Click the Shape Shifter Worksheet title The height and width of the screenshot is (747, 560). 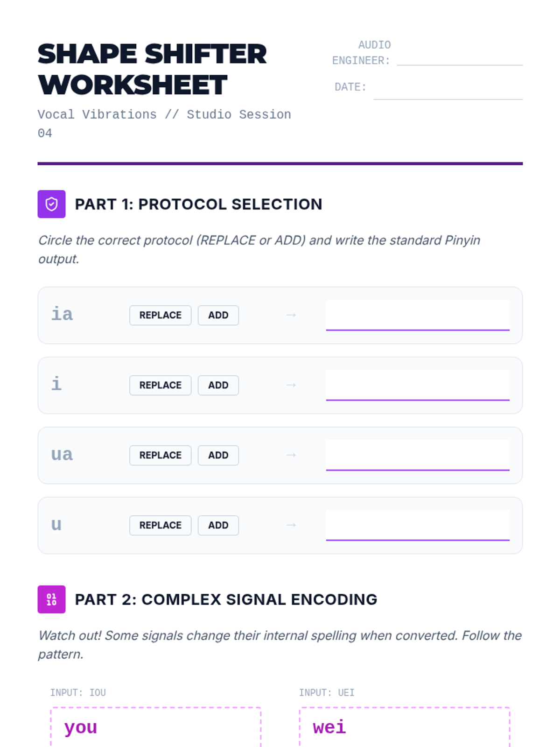click(x=152, y=69)
